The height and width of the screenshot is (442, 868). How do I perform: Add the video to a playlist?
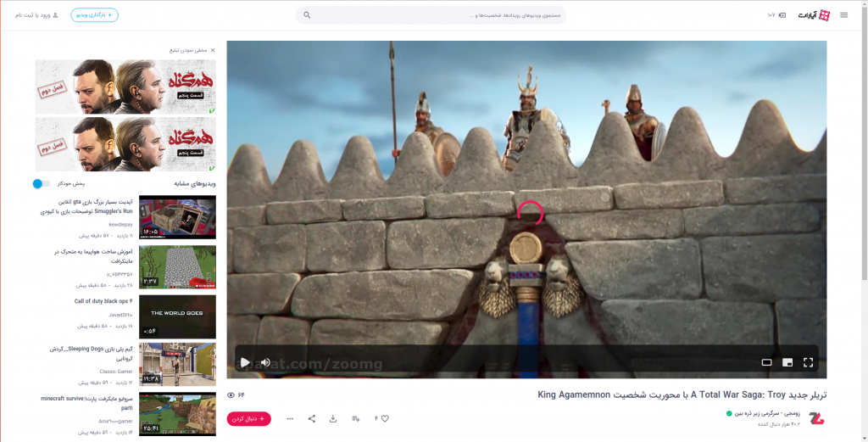[356, 418]
